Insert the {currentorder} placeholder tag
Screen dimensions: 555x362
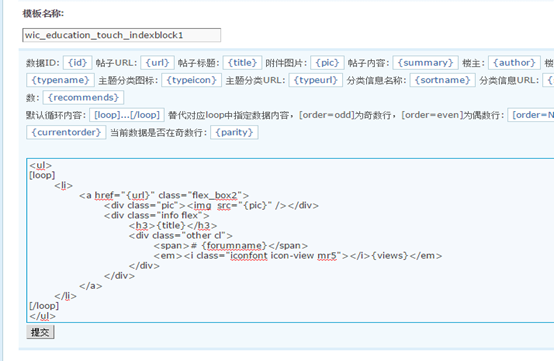[x=66, y=132]
